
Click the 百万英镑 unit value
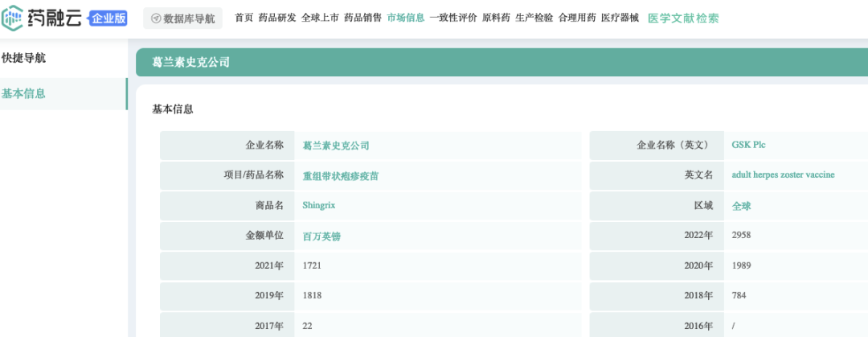coord(321,236)
